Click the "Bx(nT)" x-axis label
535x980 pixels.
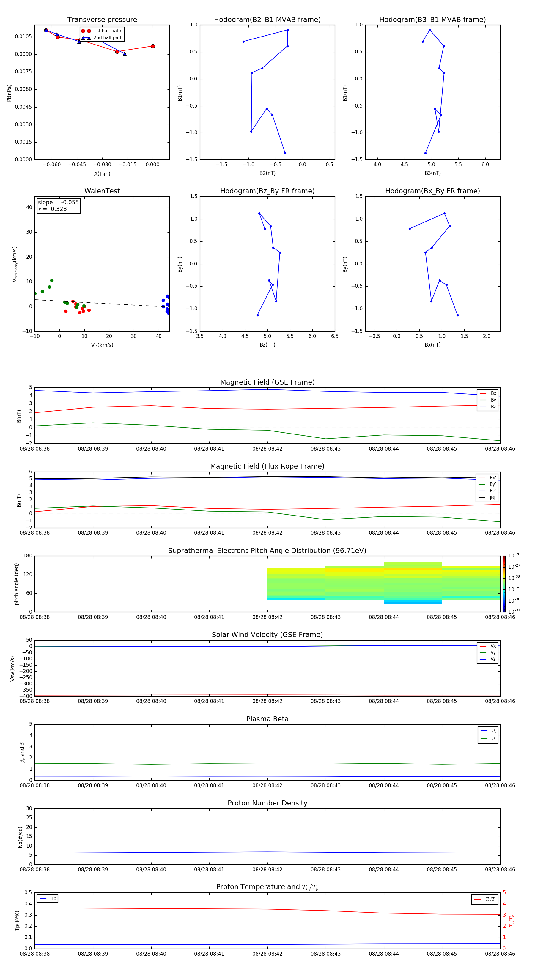click(432, 345)
